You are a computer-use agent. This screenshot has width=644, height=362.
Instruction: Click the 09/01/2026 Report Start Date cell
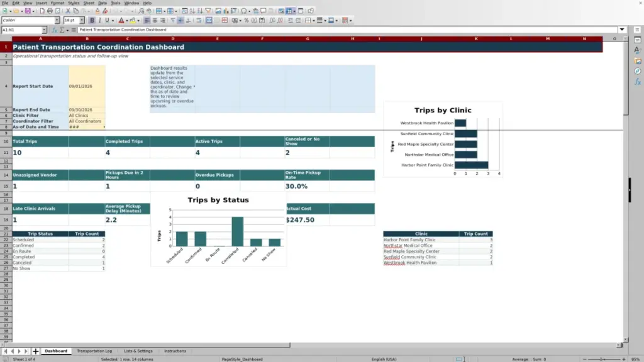(87, 86)
